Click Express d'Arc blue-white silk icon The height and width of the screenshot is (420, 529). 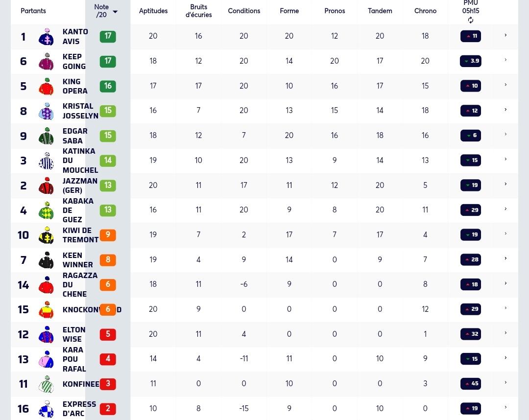click(x=46, y=409)
